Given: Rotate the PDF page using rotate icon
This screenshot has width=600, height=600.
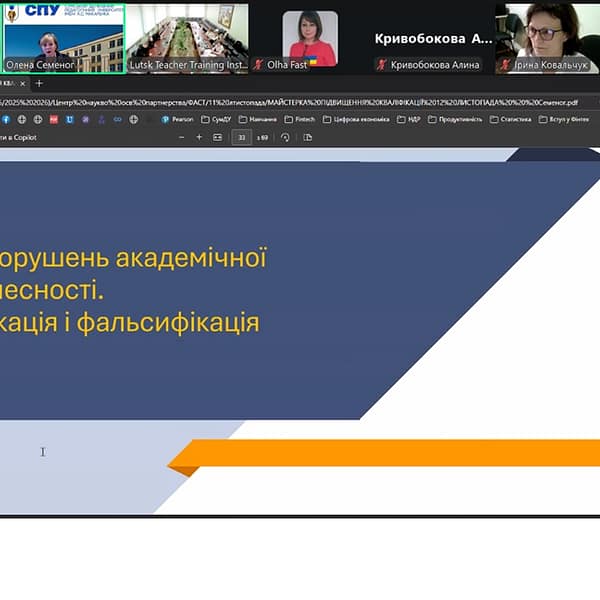Looking at the screenshot, I should click(285, 137).
